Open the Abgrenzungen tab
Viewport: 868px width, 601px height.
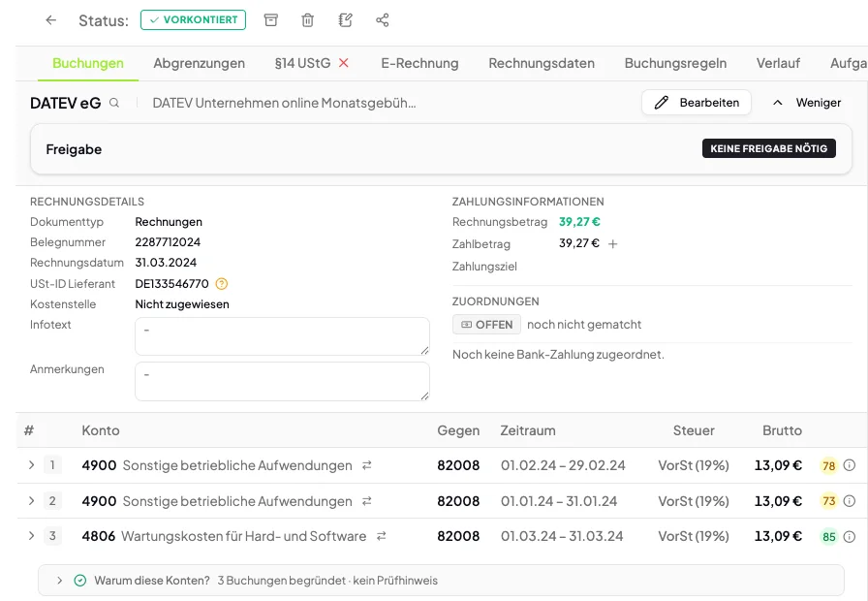[200, 63]
